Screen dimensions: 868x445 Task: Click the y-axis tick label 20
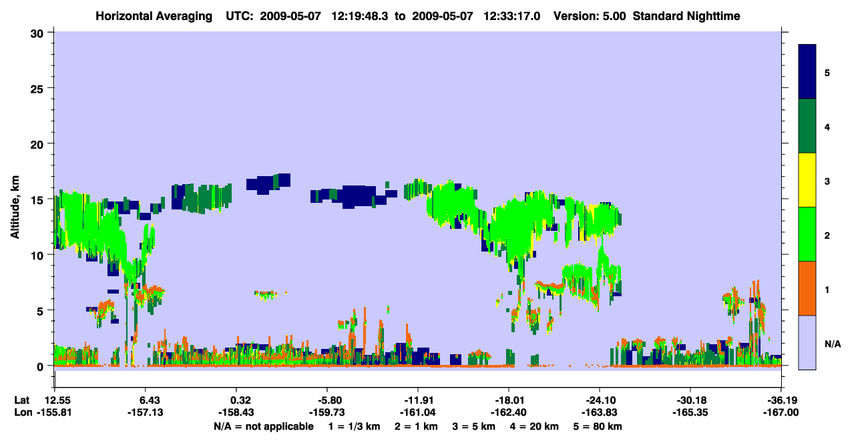click(39, 143)
